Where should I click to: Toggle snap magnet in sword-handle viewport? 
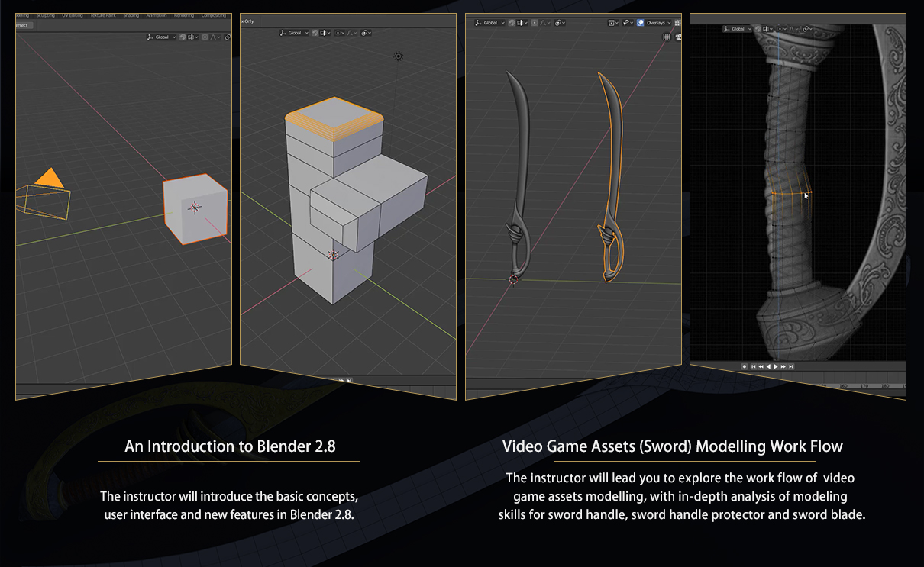(757, 29)
